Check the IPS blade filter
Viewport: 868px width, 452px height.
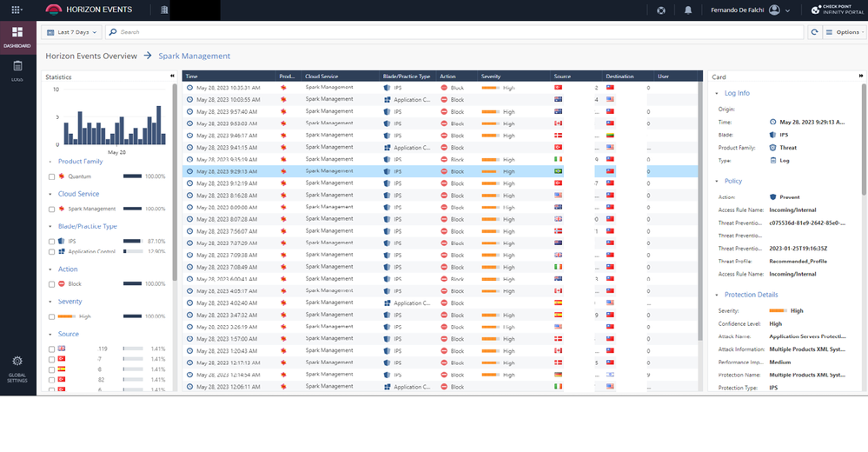coord(51,242)
